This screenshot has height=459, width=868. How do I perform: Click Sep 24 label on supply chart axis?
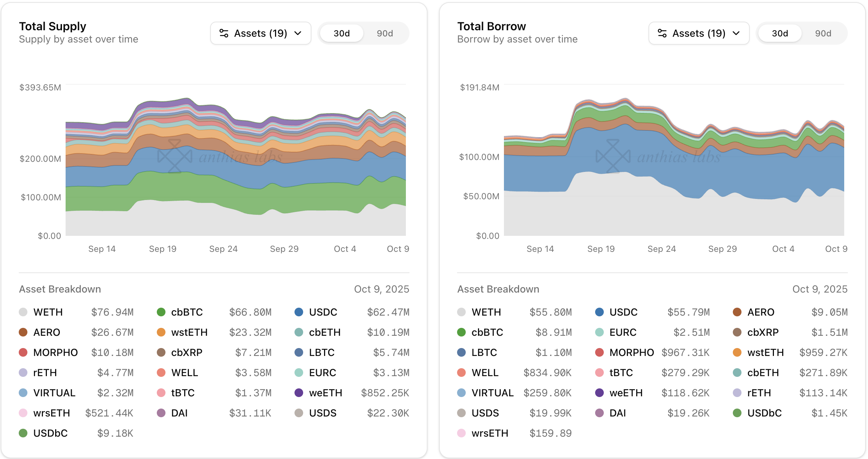(223, 249)
